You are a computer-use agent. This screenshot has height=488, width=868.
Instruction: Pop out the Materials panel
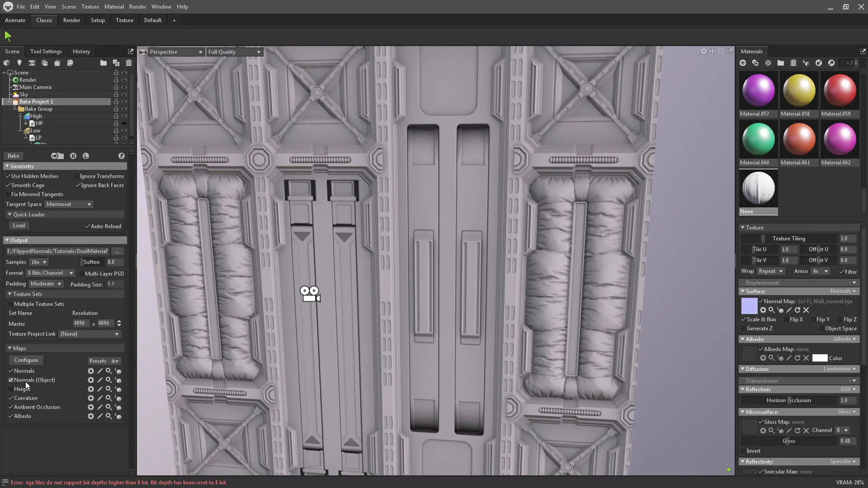(863, 52)
